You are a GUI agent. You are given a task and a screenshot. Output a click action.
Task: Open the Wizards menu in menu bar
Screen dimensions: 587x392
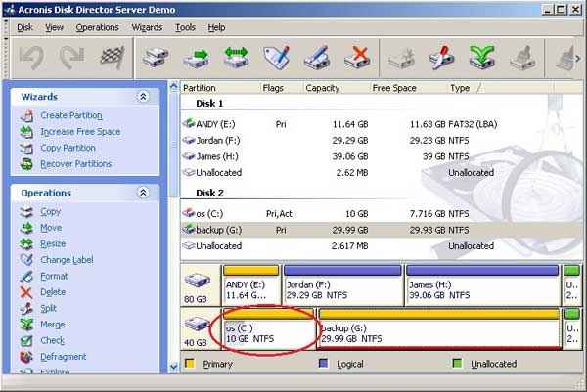147,28
